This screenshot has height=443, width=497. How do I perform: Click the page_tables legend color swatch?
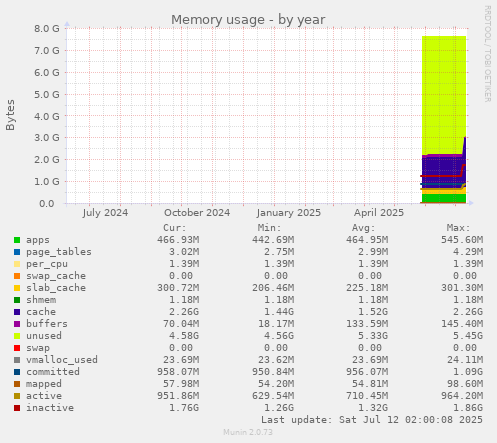(x=17, y=252)
